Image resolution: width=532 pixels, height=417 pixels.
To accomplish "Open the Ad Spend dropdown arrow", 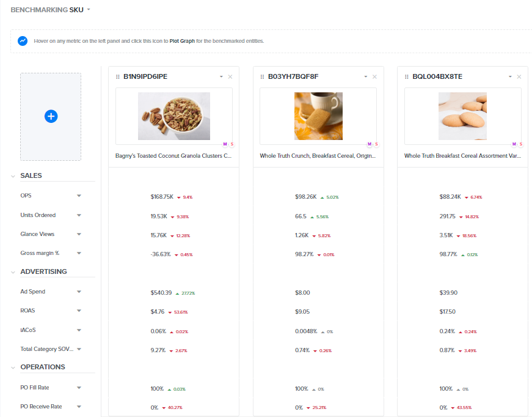I will 79,292.
